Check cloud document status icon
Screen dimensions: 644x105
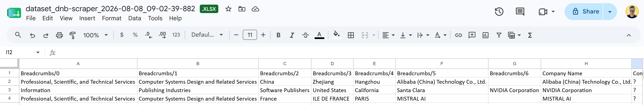255,9
